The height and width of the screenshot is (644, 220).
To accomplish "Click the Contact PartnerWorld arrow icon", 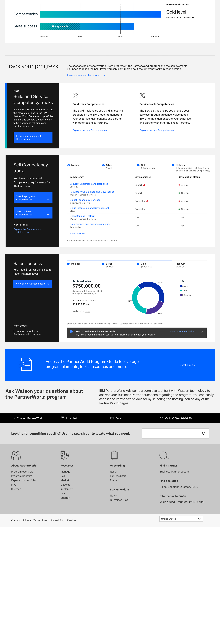I will tap(13, 418).
